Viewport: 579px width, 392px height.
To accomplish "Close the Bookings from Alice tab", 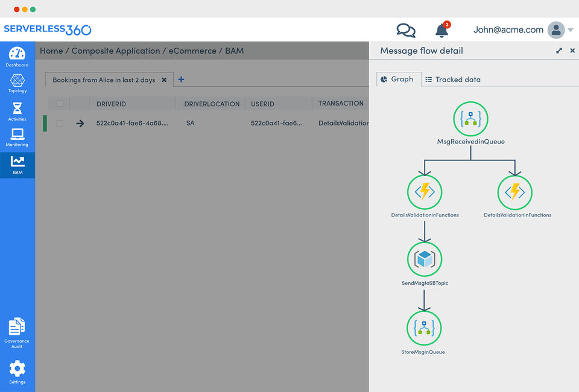I will pos(164,80).
